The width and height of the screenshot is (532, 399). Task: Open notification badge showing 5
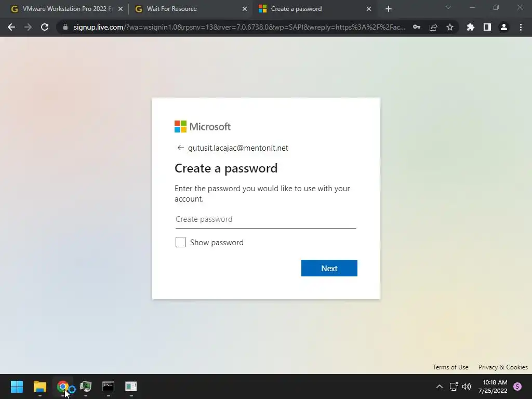pos(517,387)
